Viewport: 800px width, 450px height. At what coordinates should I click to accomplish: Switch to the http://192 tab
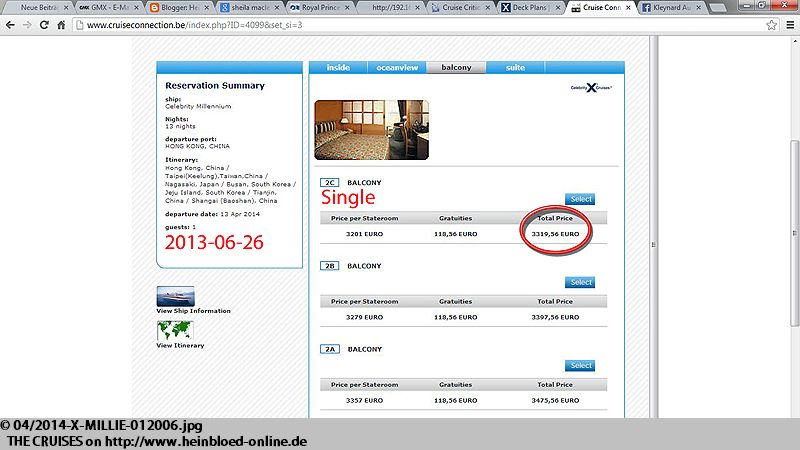pyautogui.click(x=389, y=8)
